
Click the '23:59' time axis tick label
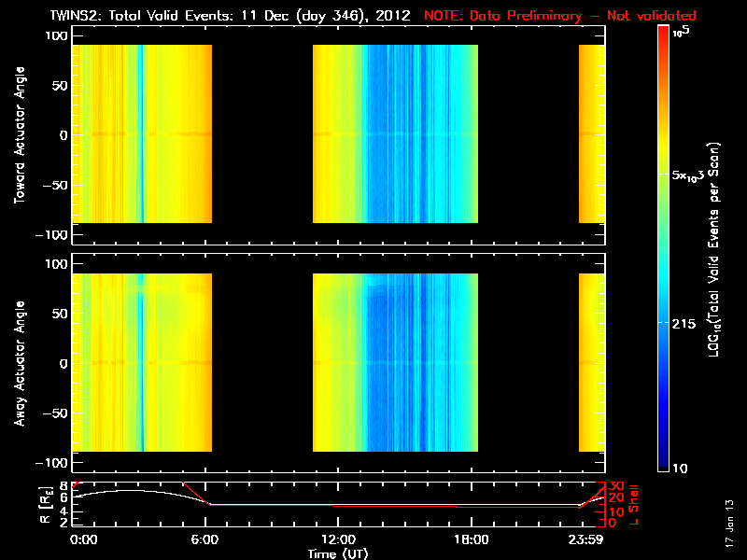coord(588,539)
